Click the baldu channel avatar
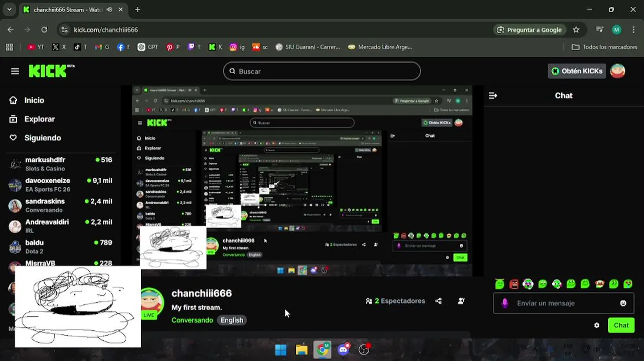The image size is (644, 361). 16,247
